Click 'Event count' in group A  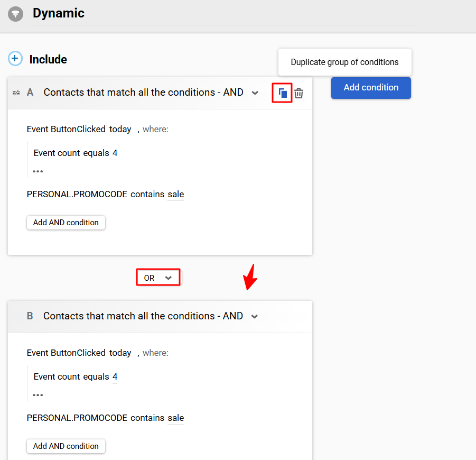coord(57,153)
